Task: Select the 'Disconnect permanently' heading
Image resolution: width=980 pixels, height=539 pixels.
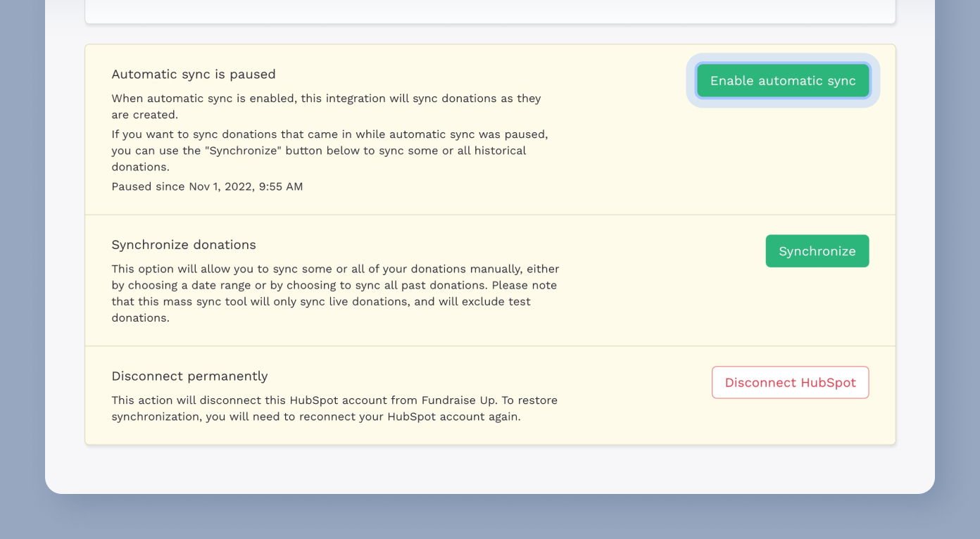Action: [x=189, y=376]
